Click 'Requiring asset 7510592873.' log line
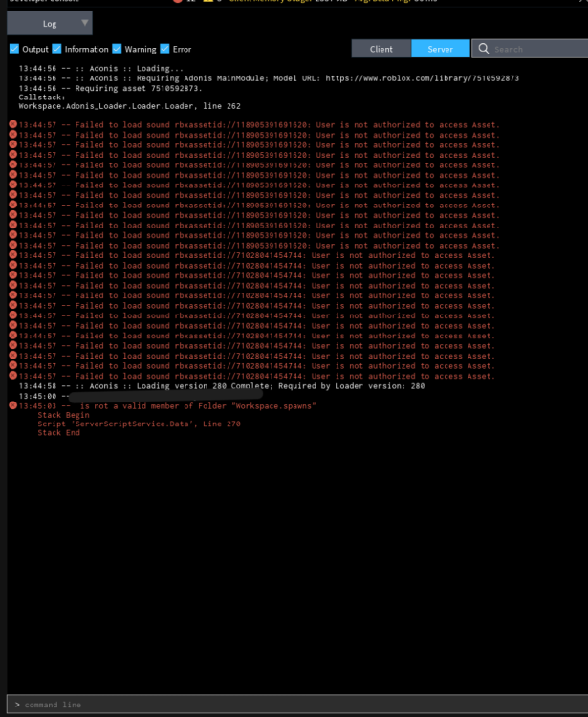The width and height of the screenshot is (588, 717). [110, 88]
